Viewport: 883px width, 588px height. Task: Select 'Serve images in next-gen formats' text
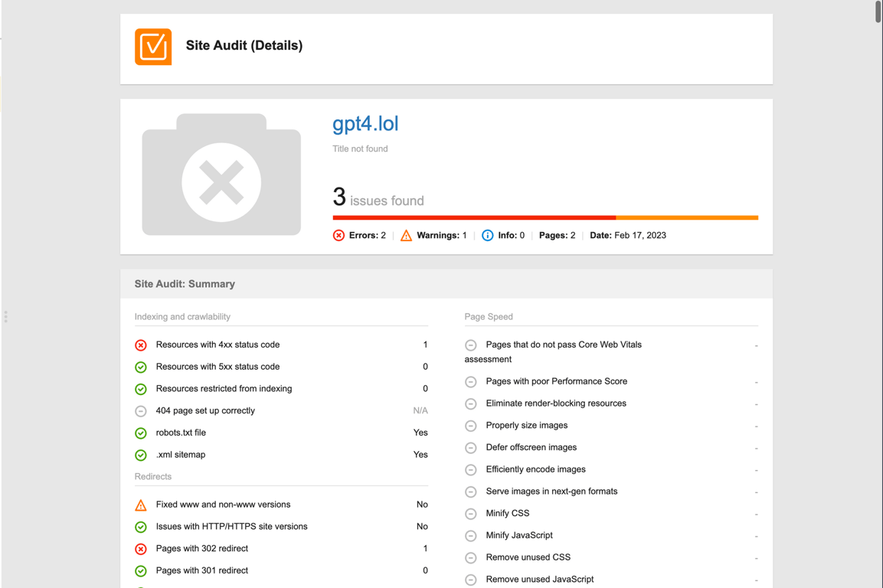551,491
